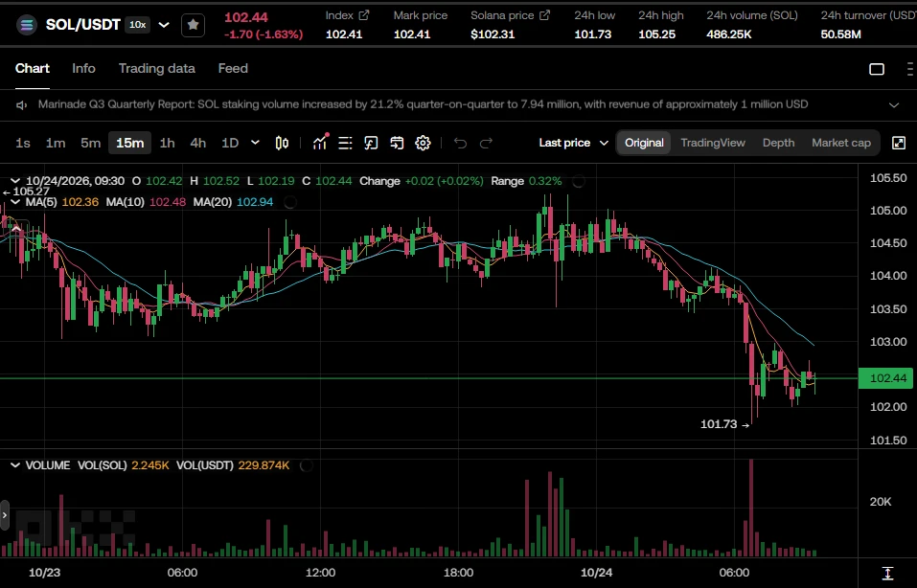Viewport: 917px width, 588px height.
Task: Expand the chart to fullscreen
Action: click(899, 144)
